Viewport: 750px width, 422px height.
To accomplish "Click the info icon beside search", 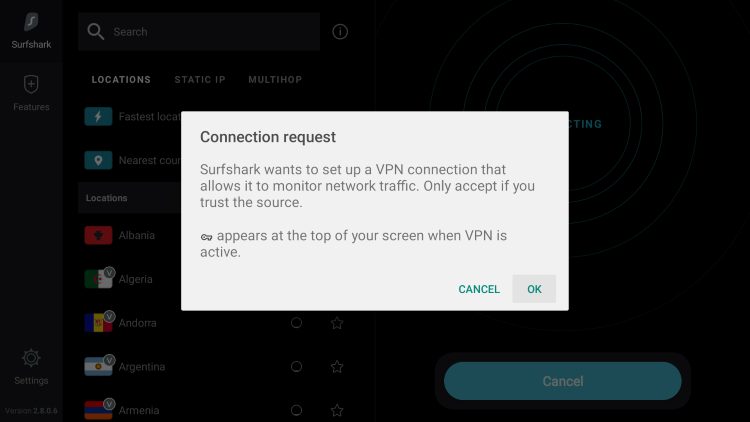I will pos(340,32).
